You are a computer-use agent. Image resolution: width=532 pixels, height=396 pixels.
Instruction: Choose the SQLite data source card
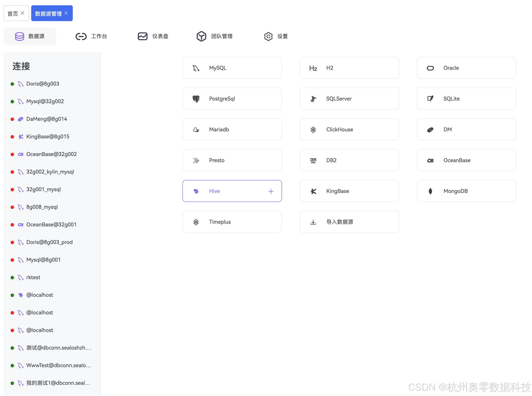point(466,99)
